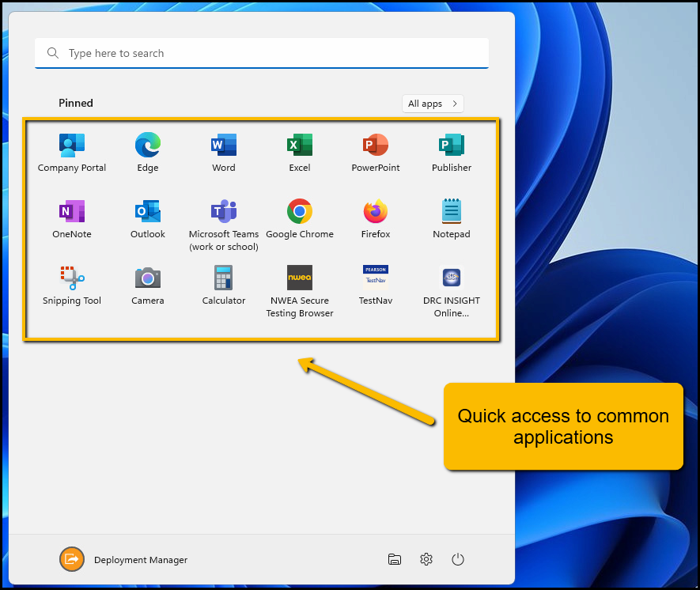Click the magnifier search icon

(x=53, y=53)
